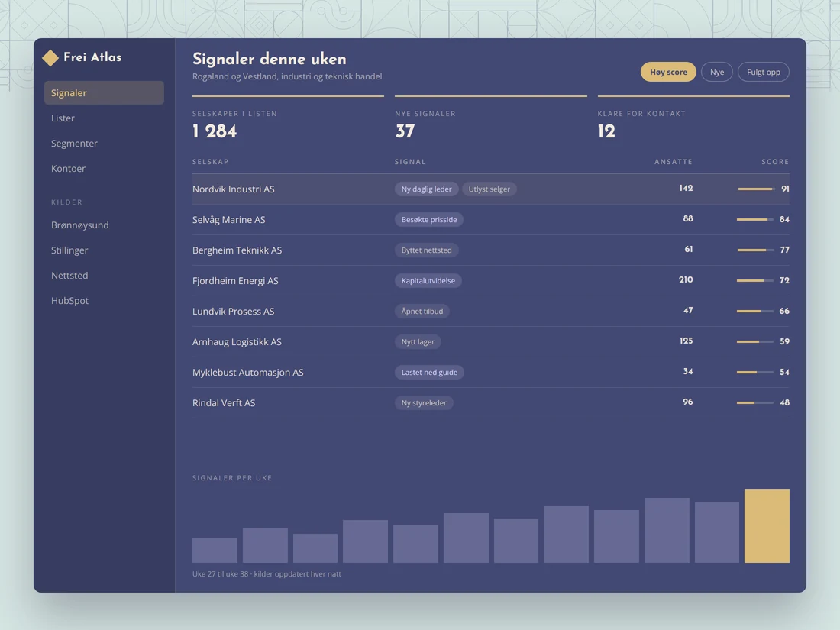The width and height of the screenshot is (840, 630).
Task: Click the Utlyst selger tag
Action: 489,189
